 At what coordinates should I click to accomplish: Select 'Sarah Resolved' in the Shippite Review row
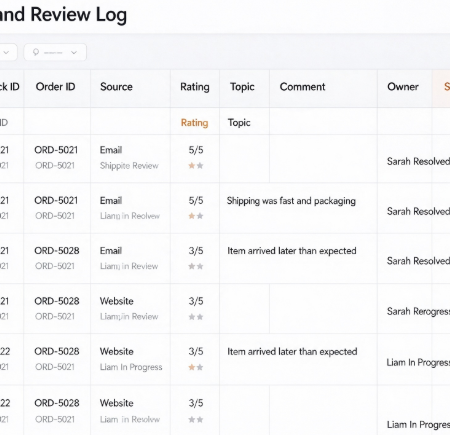click(418, 161)
